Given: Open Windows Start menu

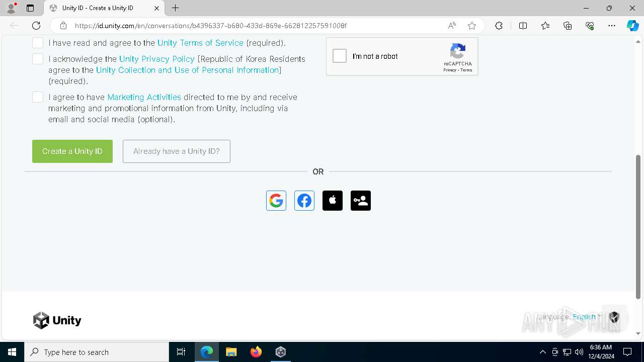Looking at the screenshot, I should (12, 352).
